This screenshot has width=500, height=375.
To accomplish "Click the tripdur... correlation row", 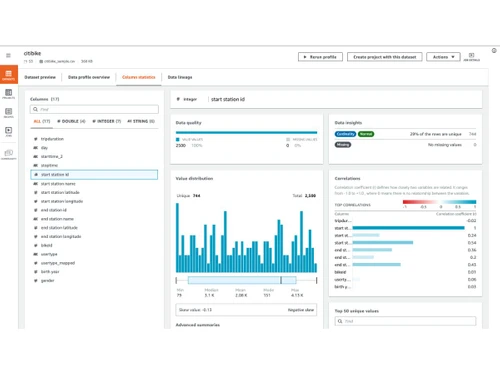I will pyautogui.click(x=405, y=221).
